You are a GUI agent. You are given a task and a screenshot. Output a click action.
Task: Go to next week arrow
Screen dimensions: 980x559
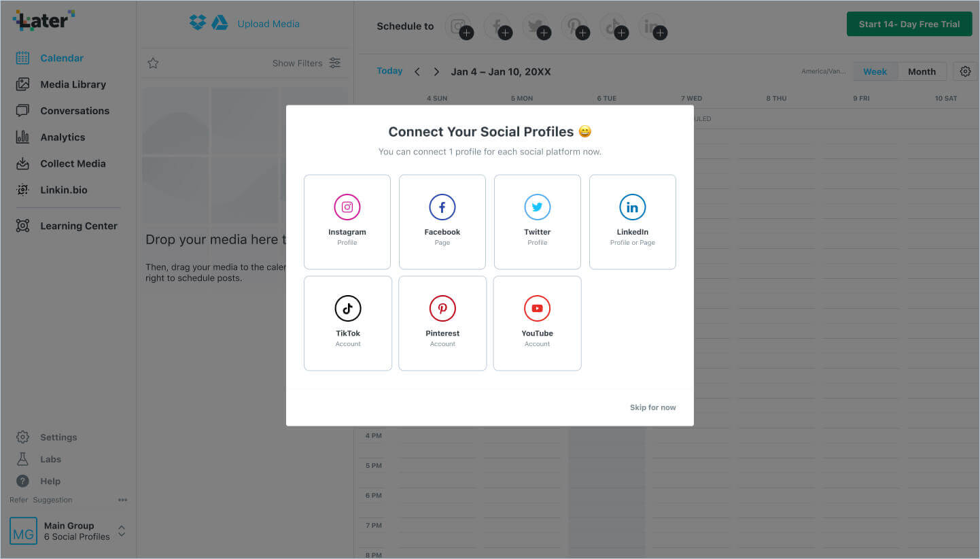(x=436, y=71)
